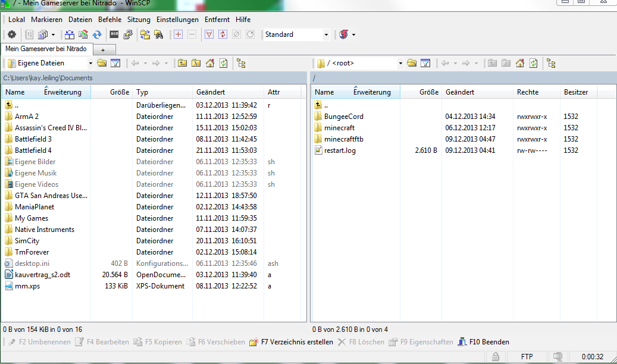This screenshot has height=364, width=617.
Task: Select the ArmA 2 folder
Action: (26, 117)
